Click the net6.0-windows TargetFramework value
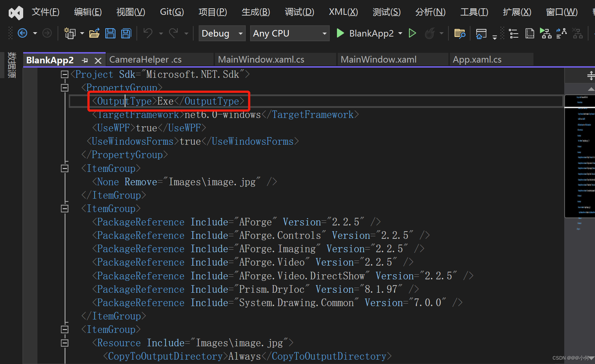The height and width of the screenshot is (364, 595). (x=223, y=115)
